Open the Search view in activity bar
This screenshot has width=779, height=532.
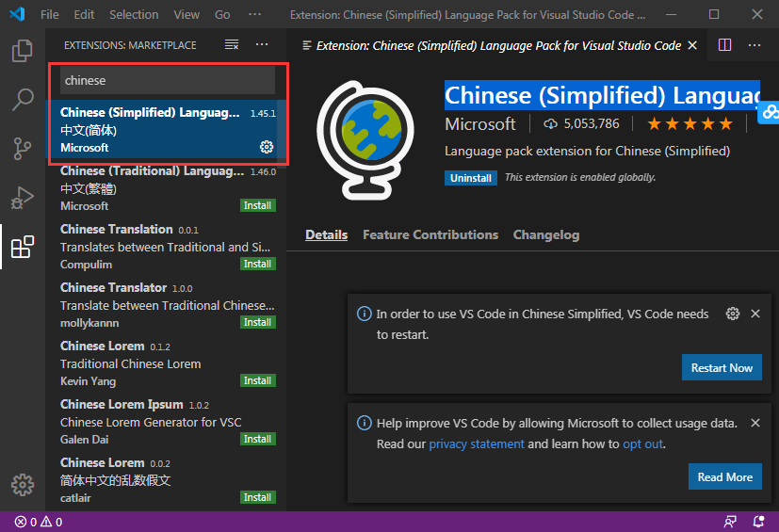(23, 100)
